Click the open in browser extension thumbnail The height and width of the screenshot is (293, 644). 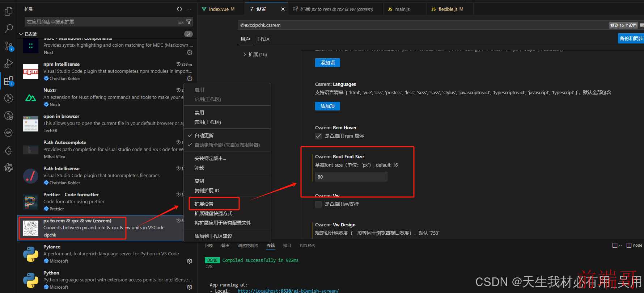[x=31, y=124]
